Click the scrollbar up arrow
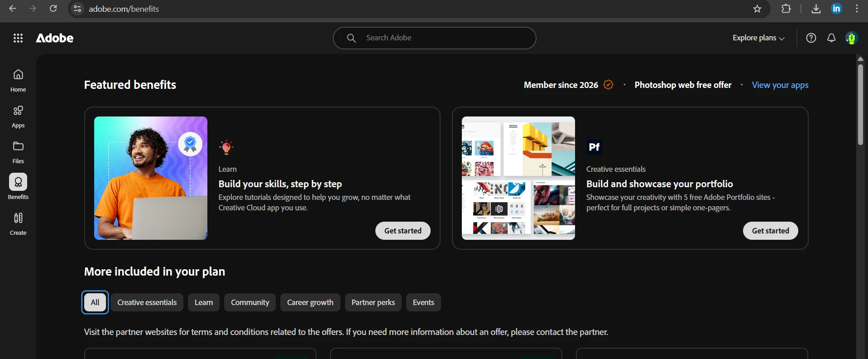This screenshot has height=359, width=868. 860,59
